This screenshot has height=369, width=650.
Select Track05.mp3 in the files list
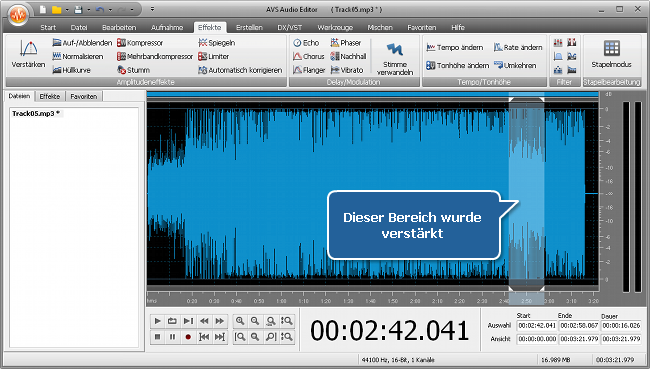[36, 113]
